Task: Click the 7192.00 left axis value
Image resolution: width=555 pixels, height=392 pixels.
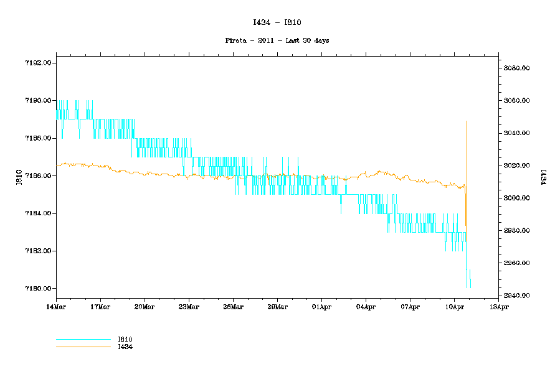Action: tap(39, 63)
